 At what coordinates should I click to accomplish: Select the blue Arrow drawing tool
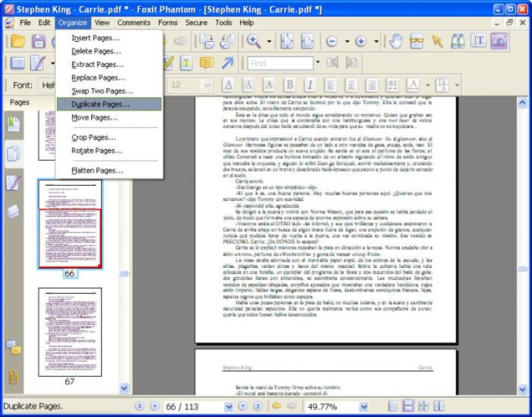click(x=227, y=63)
